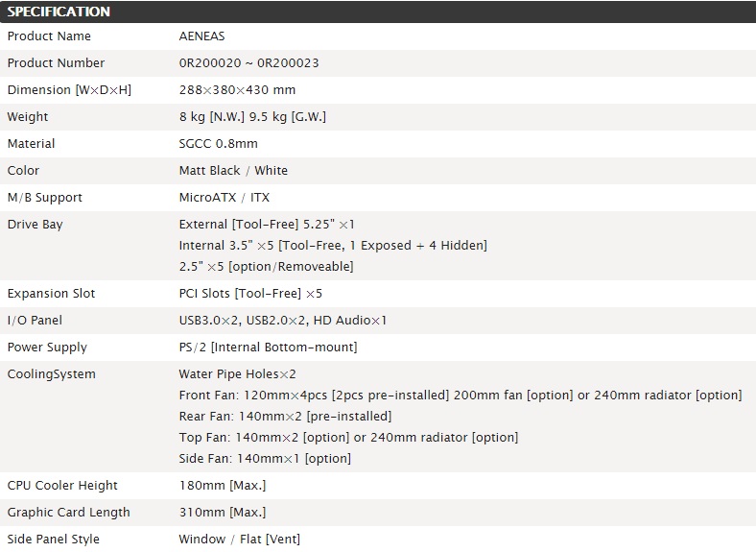
Task: Click the MicroATX / ITX support value
Action: 224,198
